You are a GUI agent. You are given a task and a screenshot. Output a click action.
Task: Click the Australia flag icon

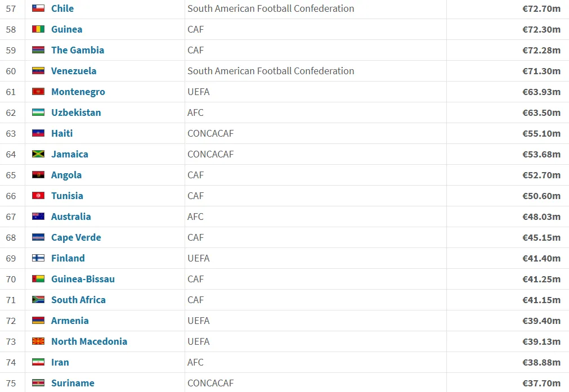pos(38,217)
